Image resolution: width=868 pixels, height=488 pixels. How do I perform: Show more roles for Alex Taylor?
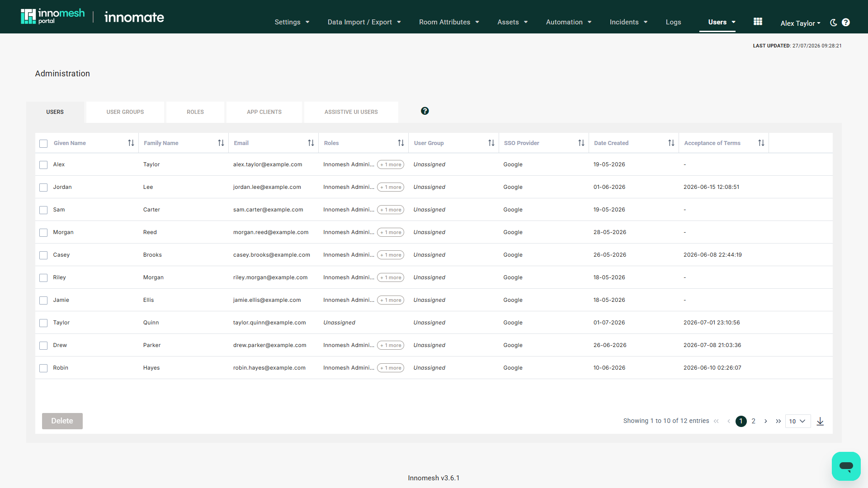pos(391,165)
